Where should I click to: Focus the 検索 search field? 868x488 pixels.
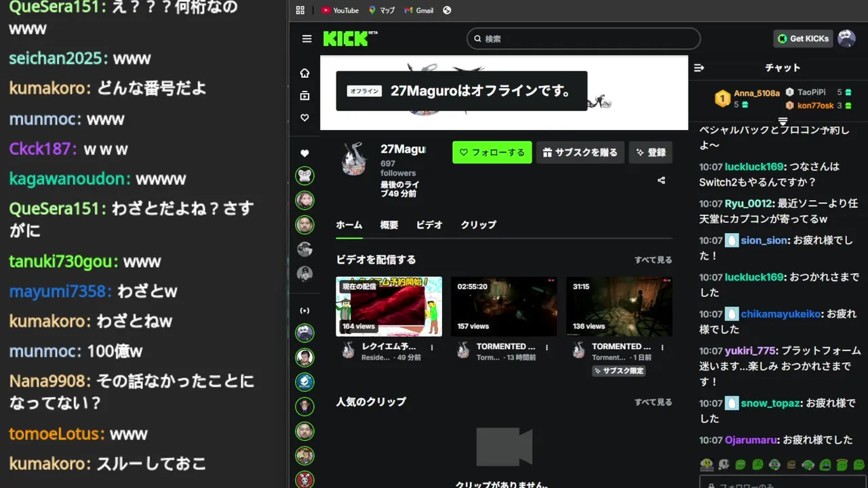point(583,39)
